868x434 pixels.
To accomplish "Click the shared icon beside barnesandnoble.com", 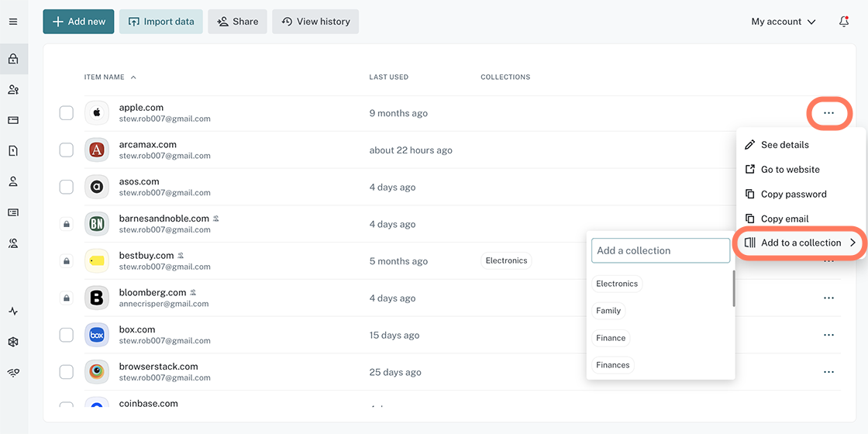I will click(216, 219).
